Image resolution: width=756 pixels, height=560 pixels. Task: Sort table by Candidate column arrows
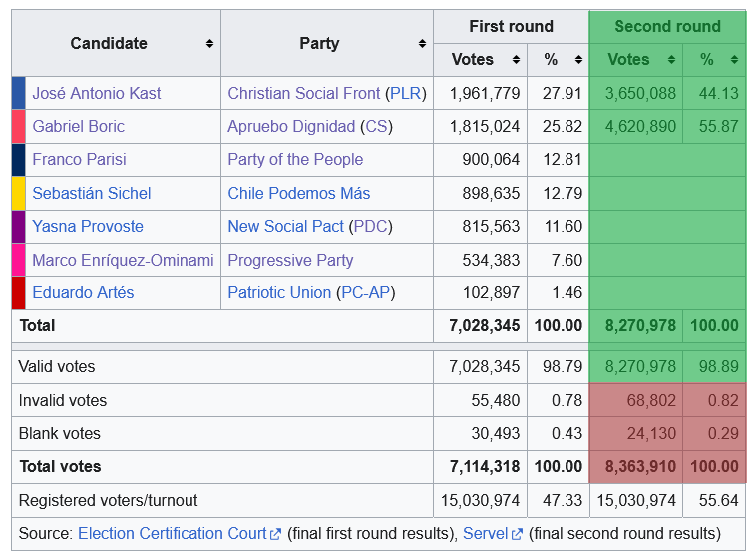click(x=209, y=44)
